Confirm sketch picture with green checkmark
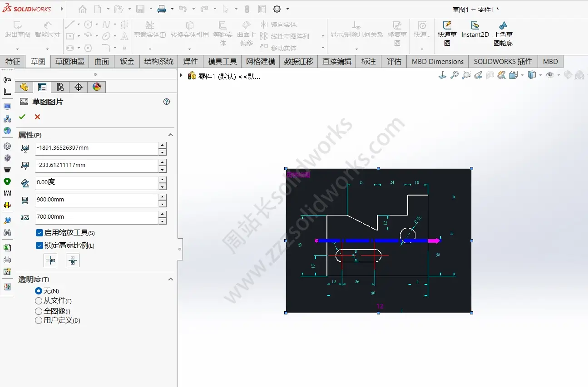 22,117
